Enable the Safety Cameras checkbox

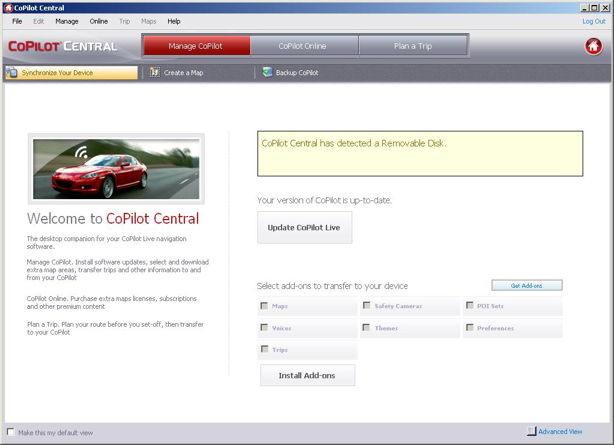(x=367, y=306)
